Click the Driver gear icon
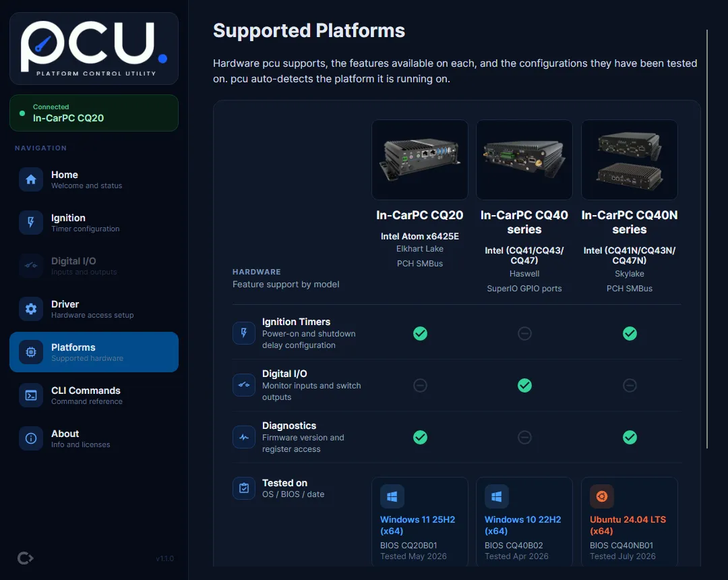 (x=31, y=310)
